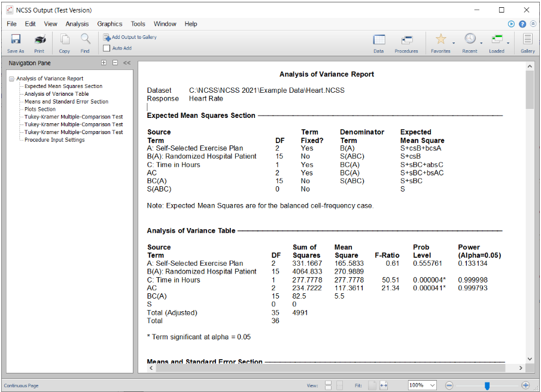The width and height of the screenshot is (541, 392).
Task: Go to Plots Section in navigation
Action: point(39,110)
